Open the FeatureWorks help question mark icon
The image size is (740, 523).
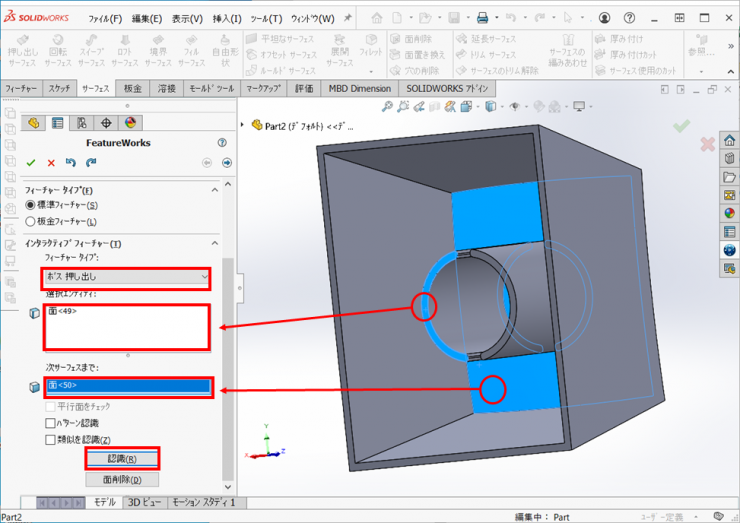pos(221,143)
